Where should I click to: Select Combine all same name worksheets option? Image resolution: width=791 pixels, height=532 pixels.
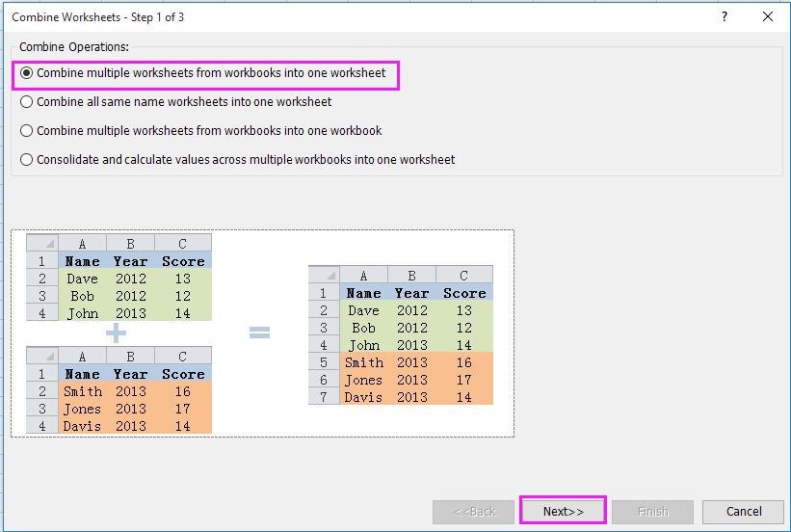(175, 102)
